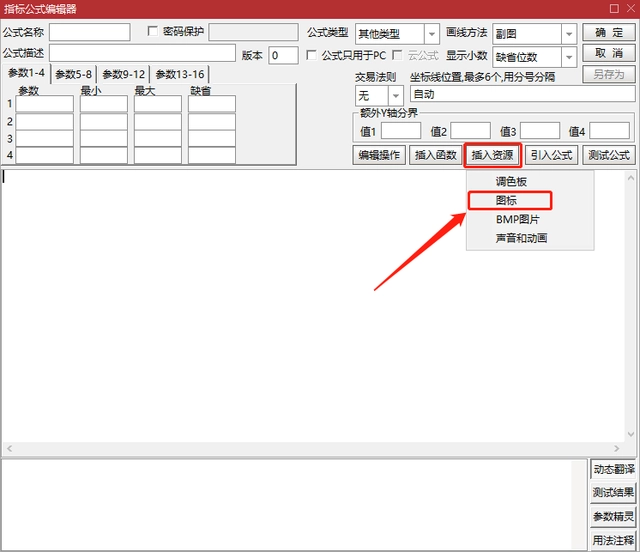Click the 用法注释 button
Screen dimensions: 640x552
[x=613, y=540]
